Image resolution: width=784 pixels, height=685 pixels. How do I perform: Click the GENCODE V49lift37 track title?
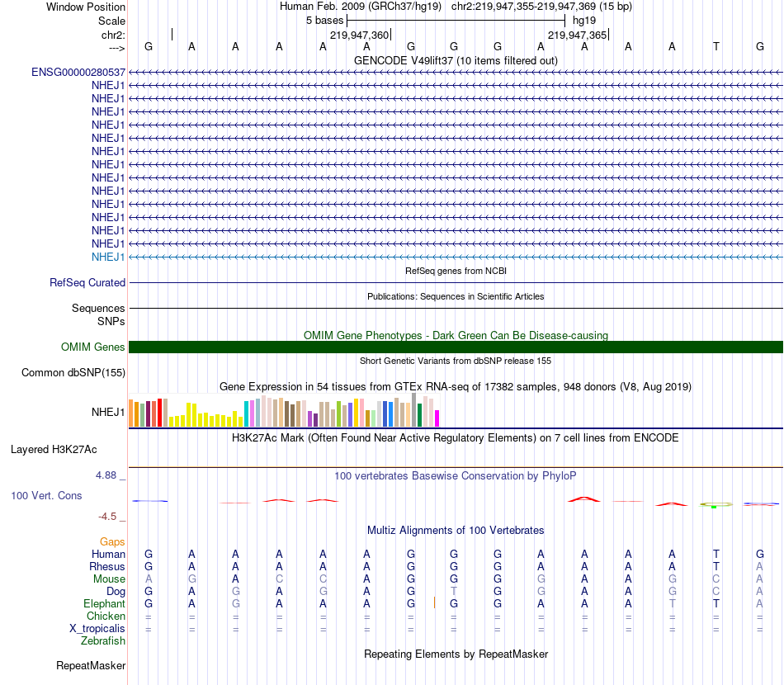pos(456,60)
